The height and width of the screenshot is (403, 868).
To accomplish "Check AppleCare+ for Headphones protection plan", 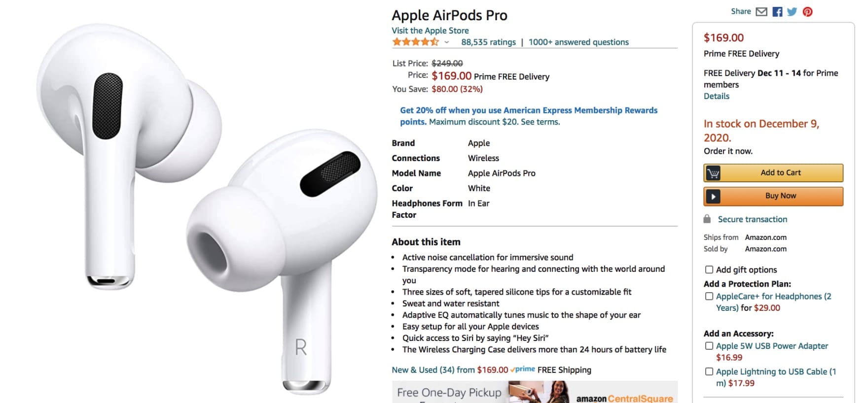I will [709, 296].
